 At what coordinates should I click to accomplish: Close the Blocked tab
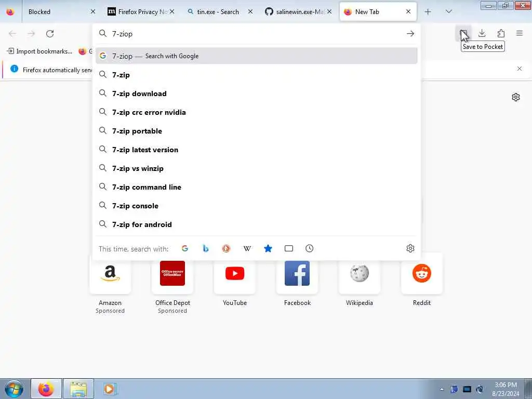coord(92,12)
